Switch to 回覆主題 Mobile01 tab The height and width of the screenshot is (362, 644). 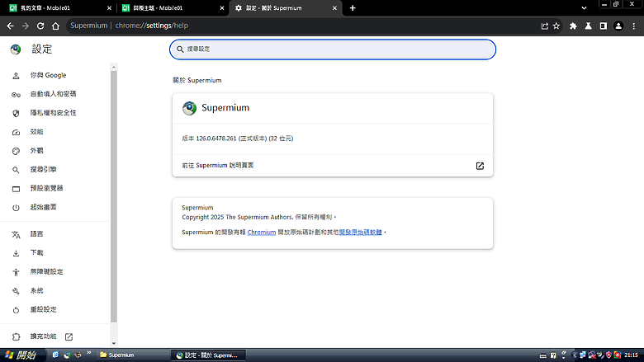pyautogui.click(x=173, y=7)
